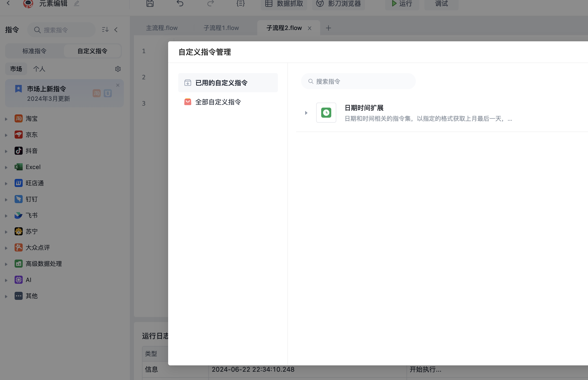Image resolution: width=588 pixels, height=380 pixels.
Task: Click the save icon in top toolbar
Action: pyautogui.click(x=150, y=3)
